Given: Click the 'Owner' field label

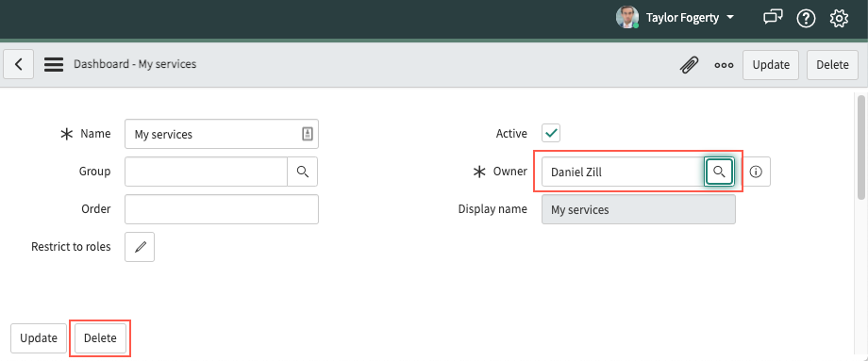Looking at the screenshot, I should [x=509, y=172].
